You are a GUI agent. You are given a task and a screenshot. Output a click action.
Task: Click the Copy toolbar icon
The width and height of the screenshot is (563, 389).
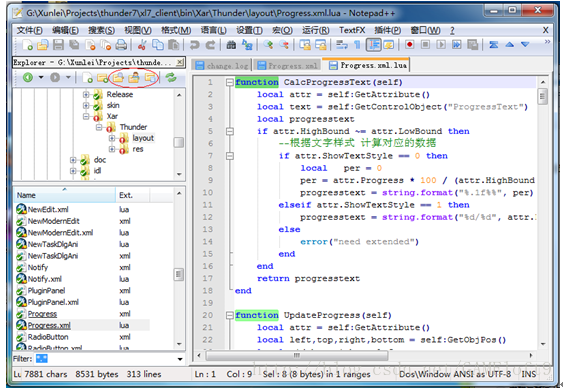tap(158, 45)
